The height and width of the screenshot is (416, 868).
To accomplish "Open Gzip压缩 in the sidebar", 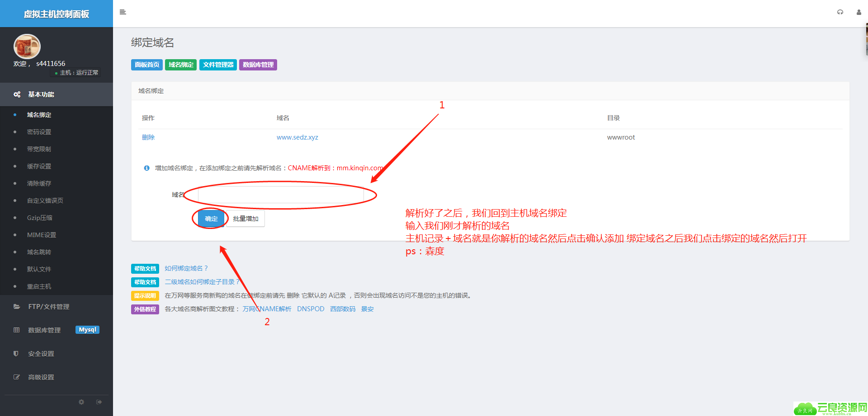I will [x=40, y=218].
